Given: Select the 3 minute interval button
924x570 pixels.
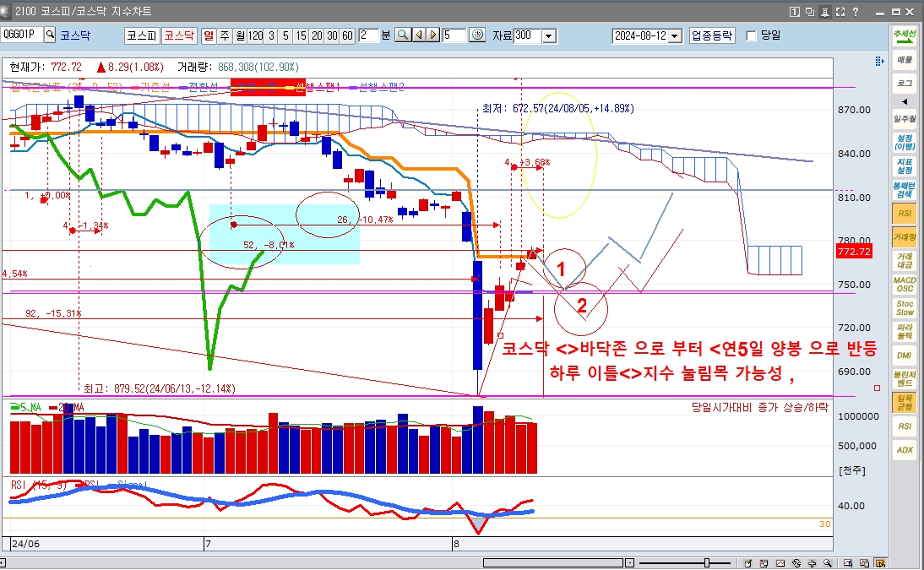Looking at the screenshot, I should pos(271,35).
